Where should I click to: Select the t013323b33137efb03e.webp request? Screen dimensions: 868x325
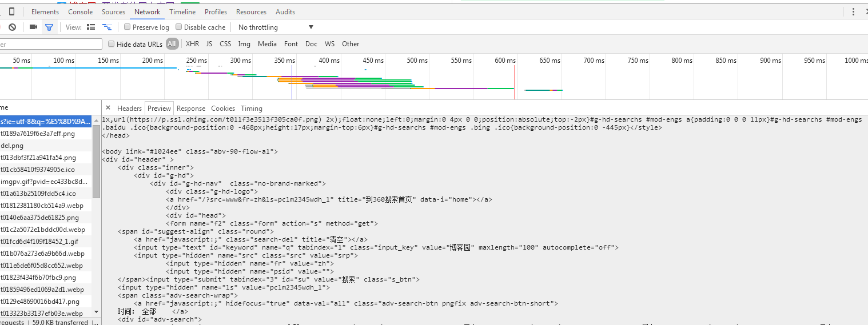point(46,313)
